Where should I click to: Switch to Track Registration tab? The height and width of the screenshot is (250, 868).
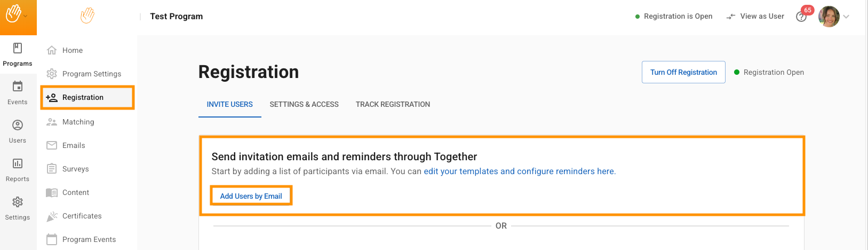[x=393, y=104]
